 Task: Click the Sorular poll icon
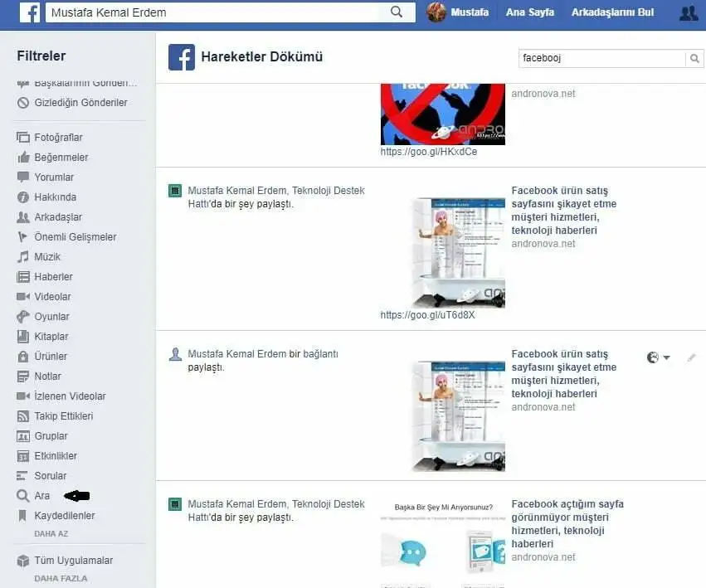23,476
